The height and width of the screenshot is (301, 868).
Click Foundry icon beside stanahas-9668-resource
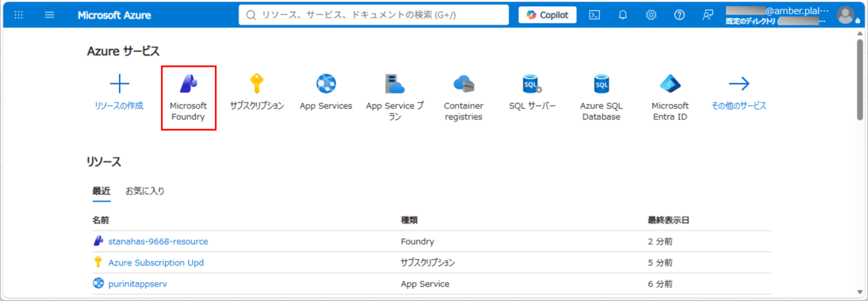pos(98,241)
